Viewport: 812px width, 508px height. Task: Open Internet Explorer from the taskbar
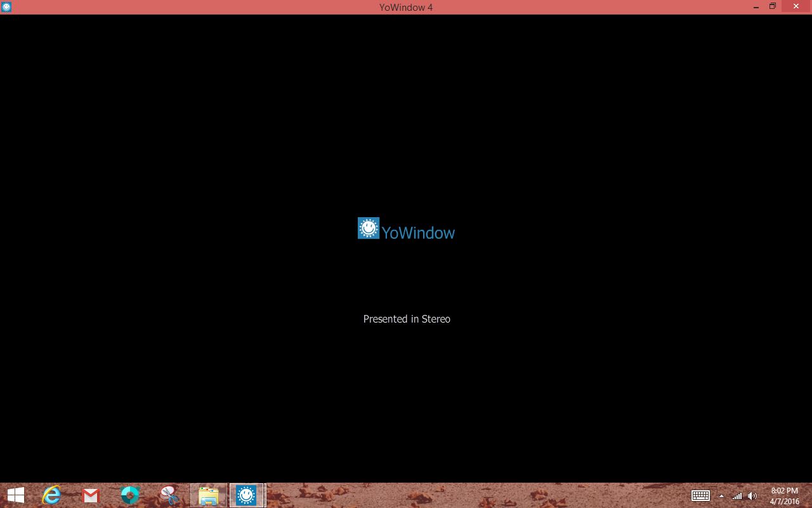51,495
